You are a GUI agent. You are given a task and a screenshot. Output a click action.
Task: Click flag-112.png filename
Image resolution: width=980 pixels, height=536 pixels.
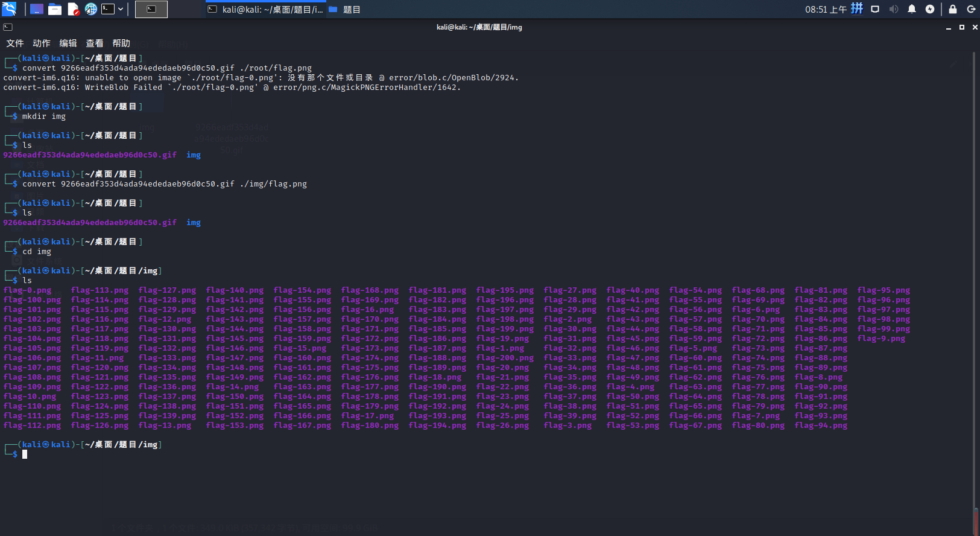(x=32, y=426)
